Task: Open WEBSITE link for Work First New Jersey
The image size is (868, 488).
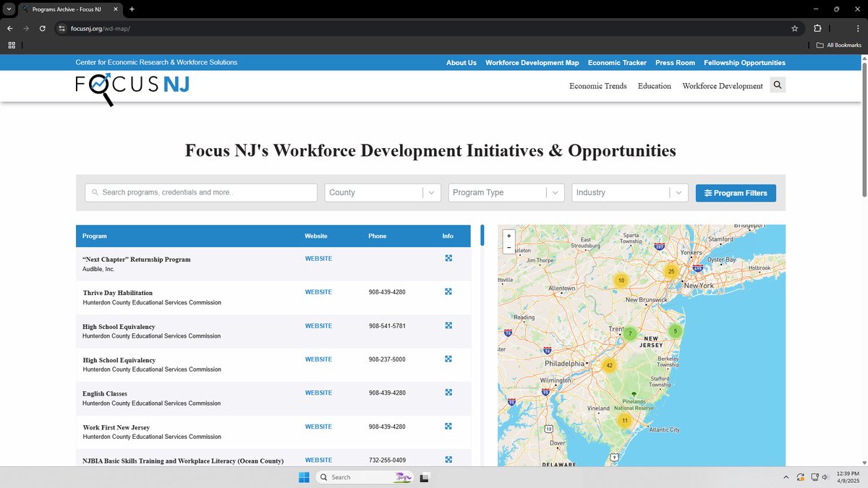Action: tap(318, 427)
